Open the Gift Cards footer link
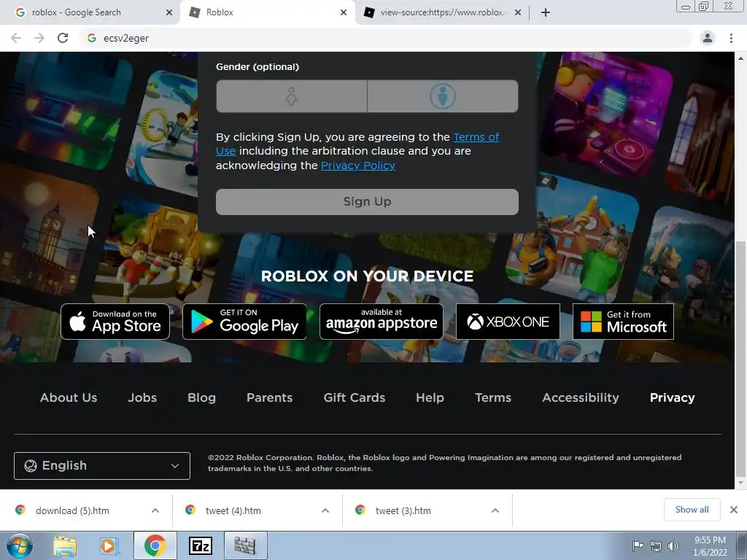 click(x=355, y=397)
